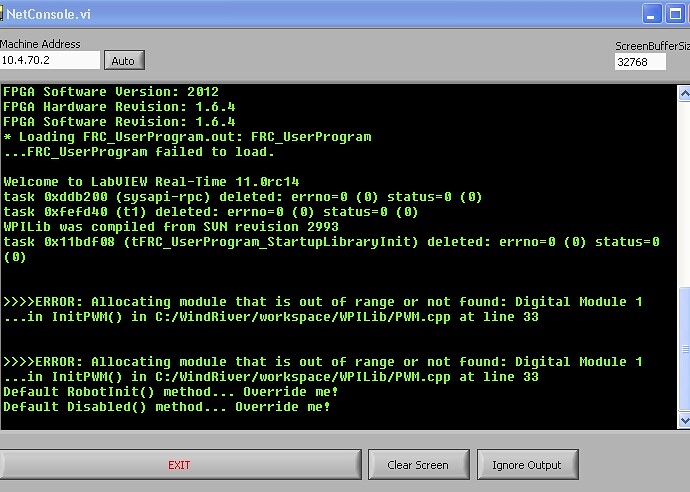
Task: Click the second 'in InitPWM()' PWM.cpp line
Action: [x=271, y=377]
